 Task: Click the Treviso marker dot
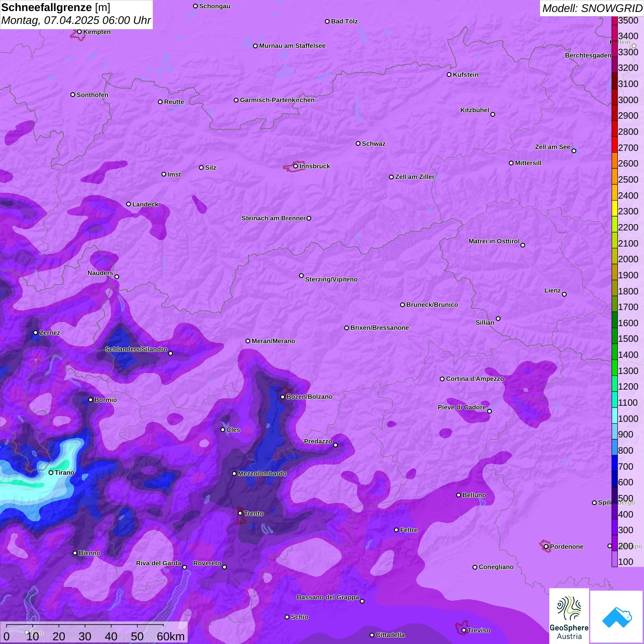(464, 630)
